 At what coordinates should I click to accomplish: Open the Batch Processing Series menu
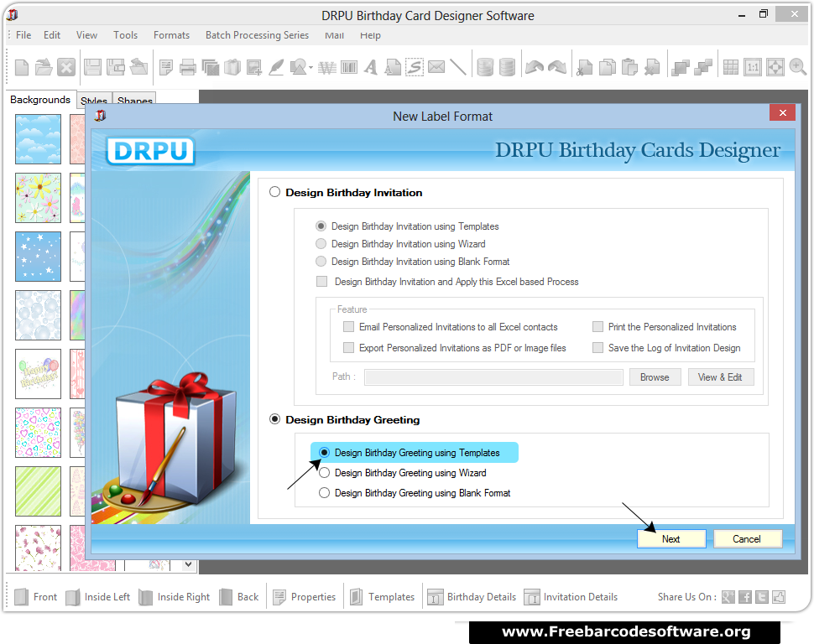click(257, 35)
